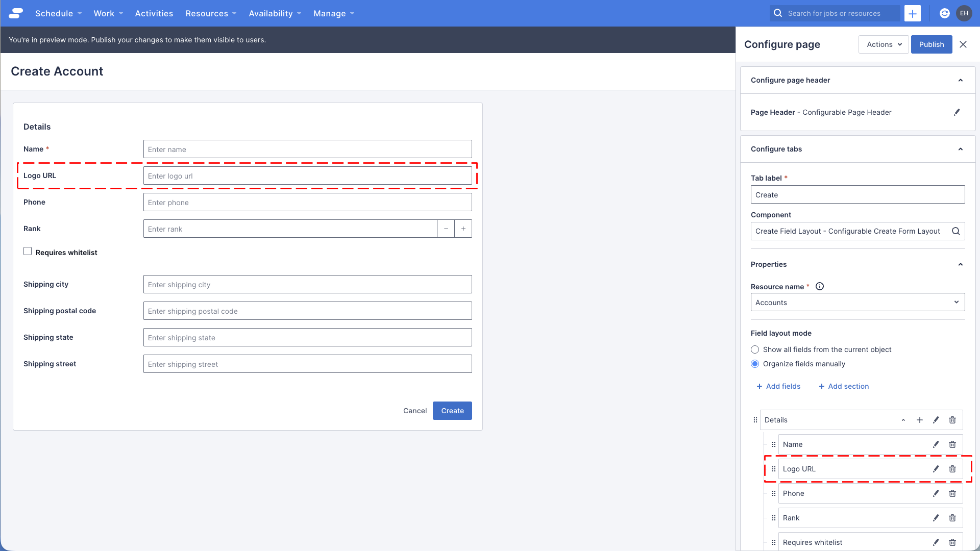This screenshot has width=980, height=551.
Task: Click Add section link
Action: point(843,386)
